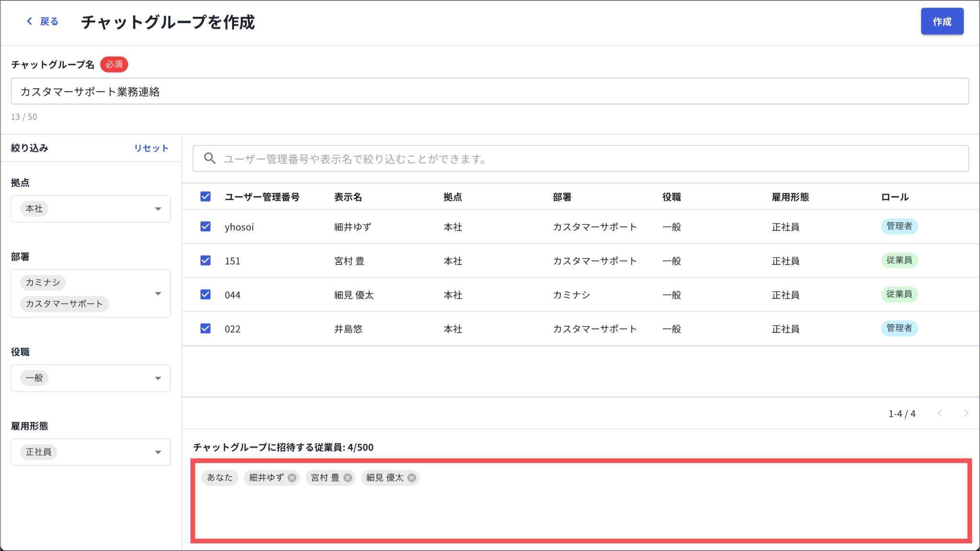Click the ロール column header

pyautogui.click(x=894, y=197)
